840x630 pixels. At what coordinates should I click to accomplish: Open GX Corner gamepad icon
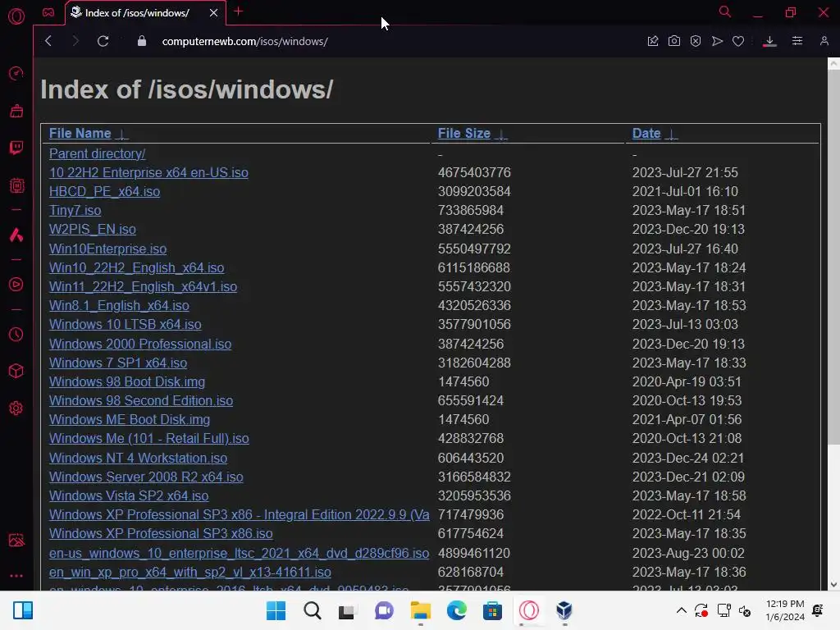point(48,12)
